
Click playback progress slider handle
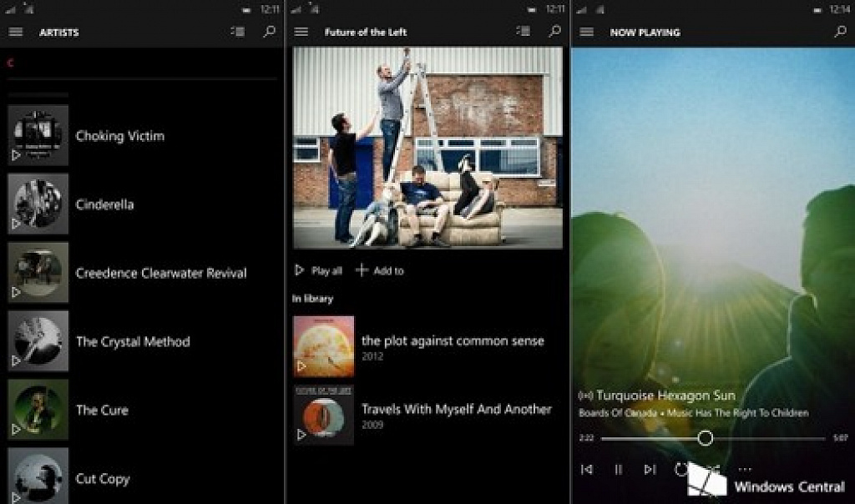coord(705,438)
